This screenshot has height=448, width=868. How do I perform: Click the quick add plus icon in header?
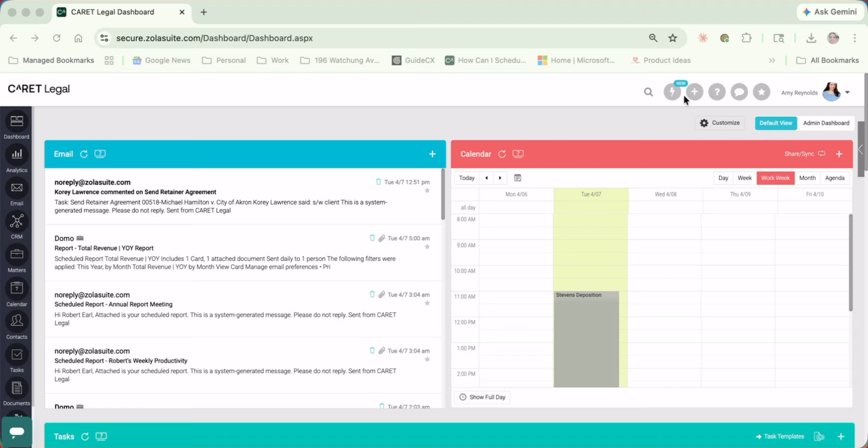(694, 92)
